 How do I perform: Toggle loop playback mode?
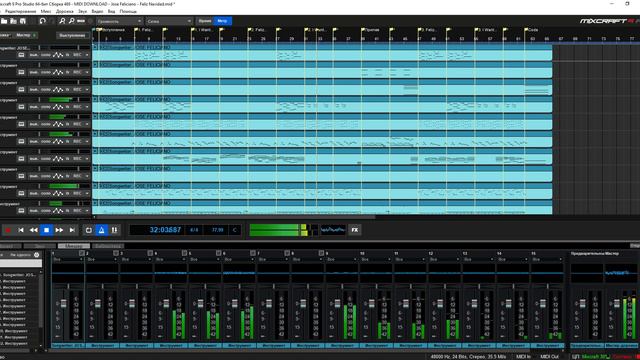(x=89, y=230)
